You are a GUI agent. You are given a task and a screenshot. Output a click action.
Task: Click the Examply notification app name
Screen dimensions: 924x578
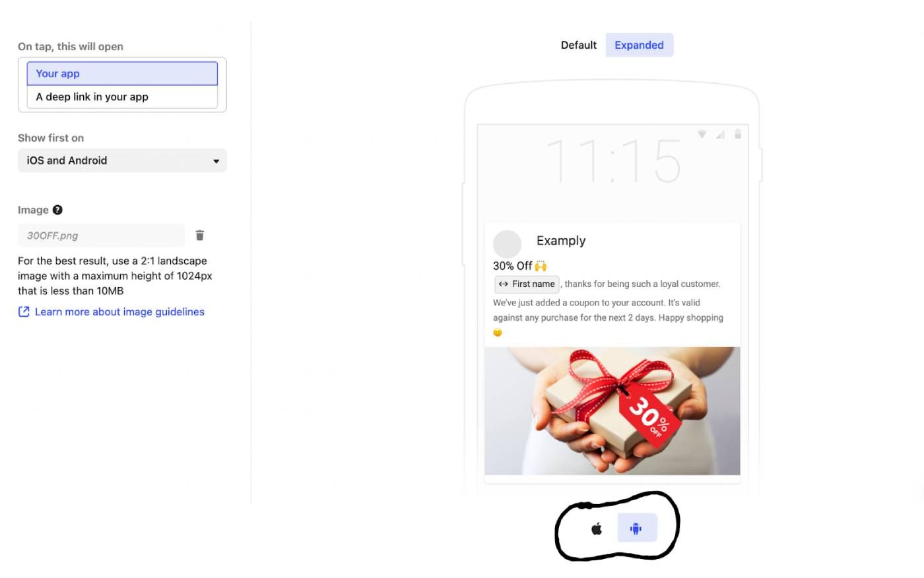pos(561,241)
